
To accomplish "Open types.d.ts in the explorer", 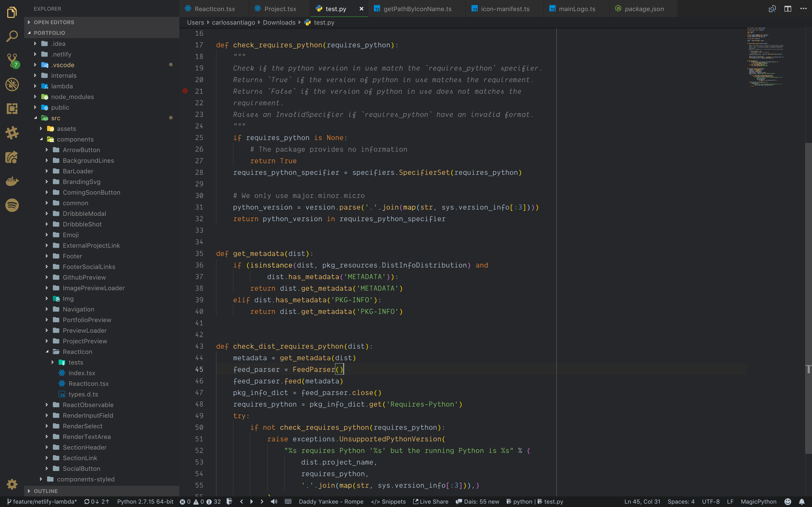I will pos(83,394).
